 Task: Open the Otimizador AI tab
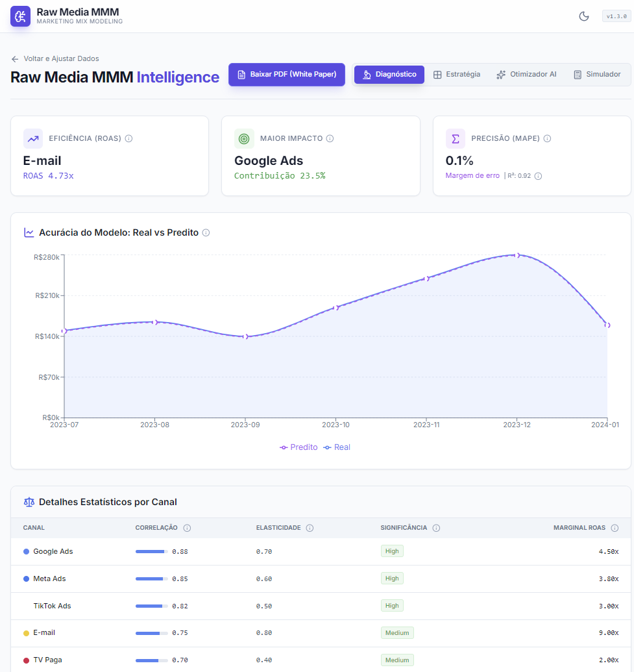[526, 75]
